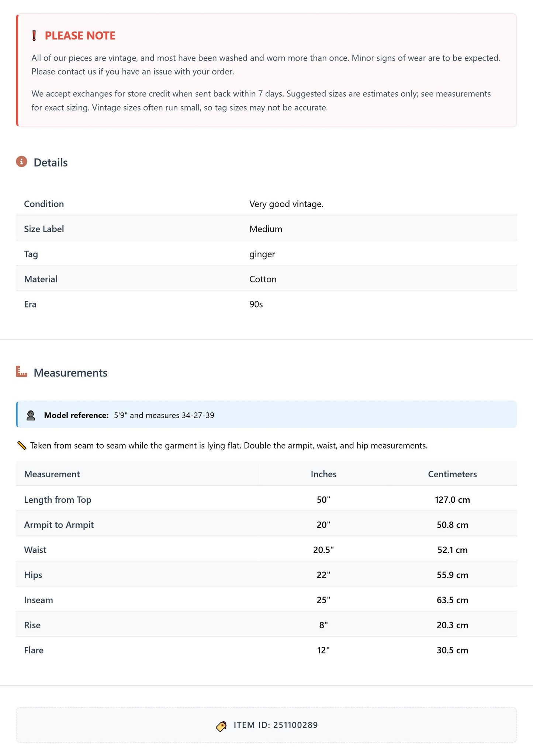This screenshot has width=533, height=756.
Task: Click the Tag value ginger
Action: (x=262, y=254)
